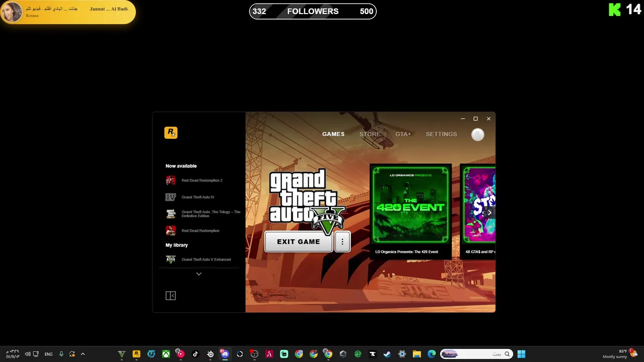Image resolution: width=644 pixels, height=362 pixels.
Task: Open File Explorer from taskbar
Action: (x=417, y=354)
